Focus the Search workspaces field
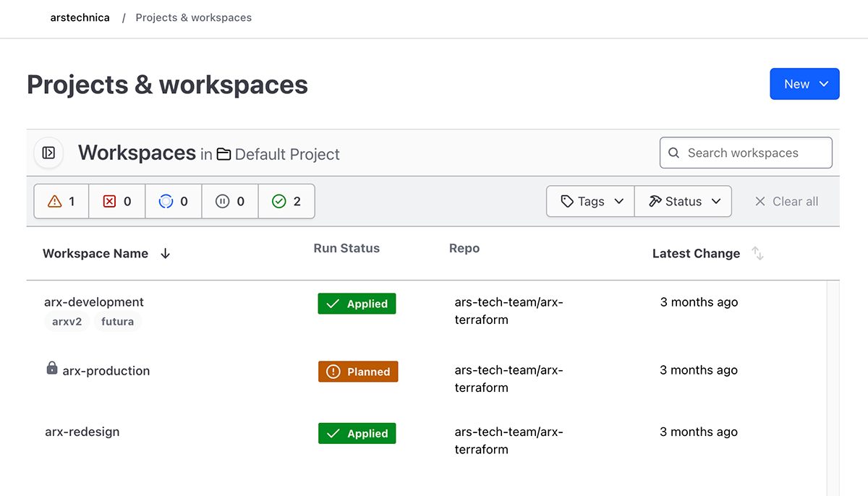Screen dimensions: 868x496 [x=746, y=153]
